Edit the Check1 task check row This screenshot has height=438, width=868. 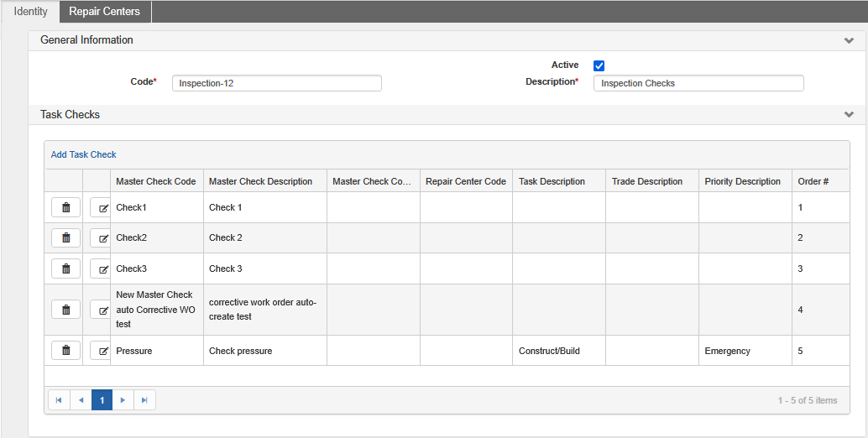pyautogui.click(x=102, y=207)
